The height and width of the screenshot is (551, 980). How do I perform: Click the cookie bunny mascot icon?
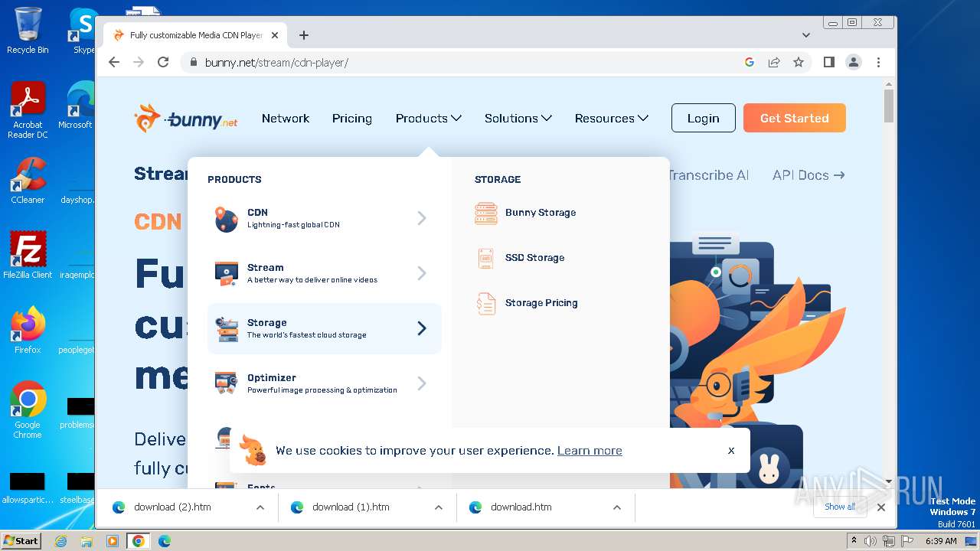point(253,450)
